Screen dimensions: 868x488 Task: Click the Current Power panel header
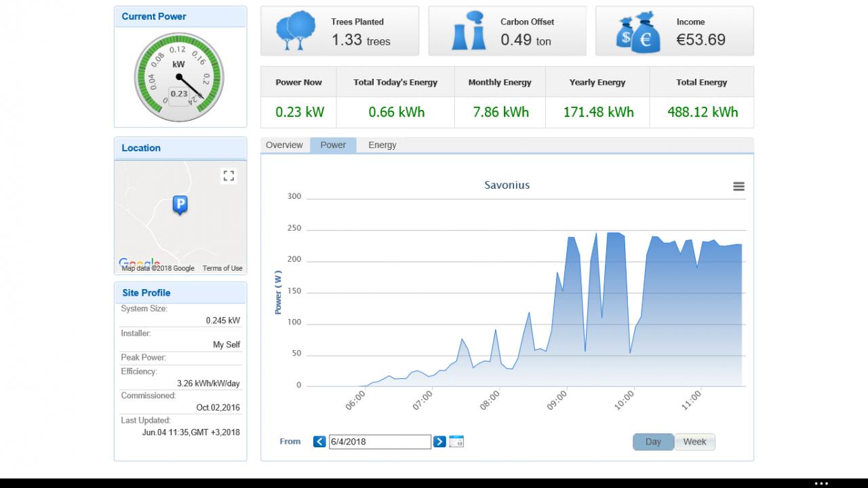pyautogui.click(x=180, y=16)
